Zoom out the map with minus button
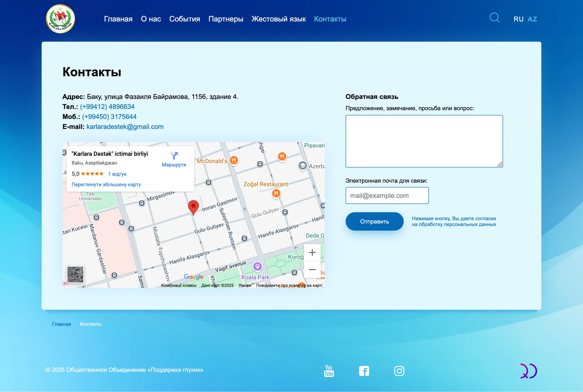This screenshot has width=583, height=392. pyautogui.click(x=312, y=270)
